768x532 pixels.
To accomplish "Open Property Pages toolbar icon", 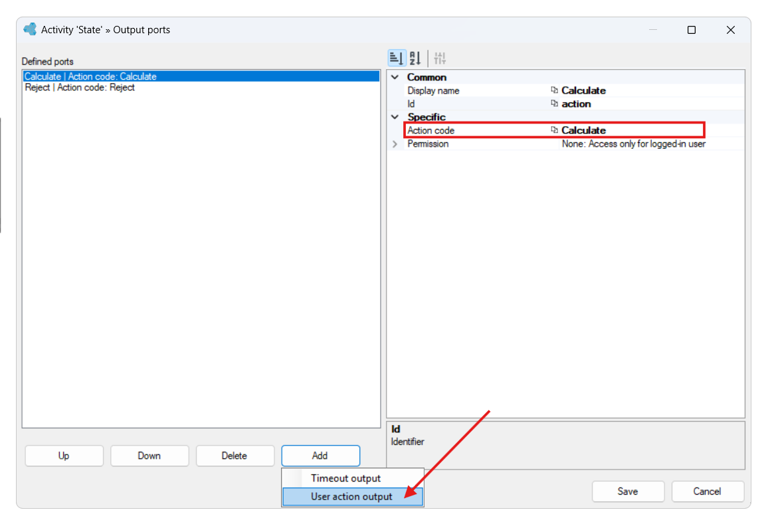I will pyautogui.click(x=440, y=58).
